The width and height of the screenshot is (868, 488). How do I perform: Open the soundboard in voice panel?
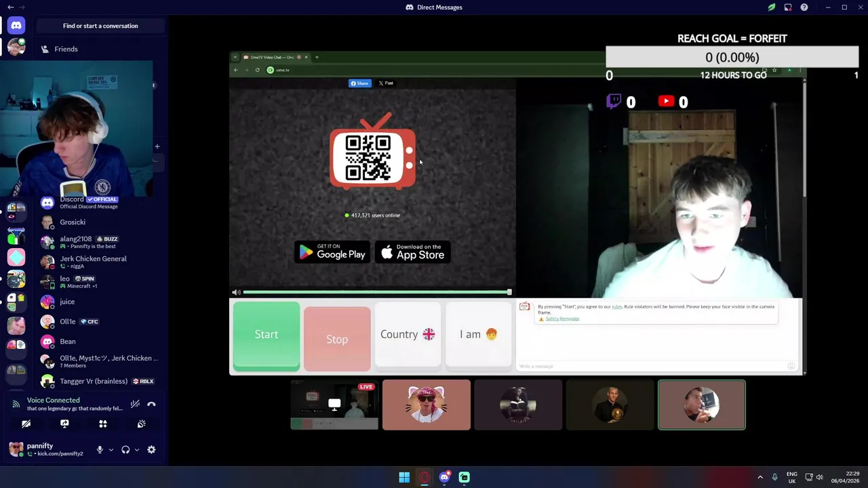(141, 424)
